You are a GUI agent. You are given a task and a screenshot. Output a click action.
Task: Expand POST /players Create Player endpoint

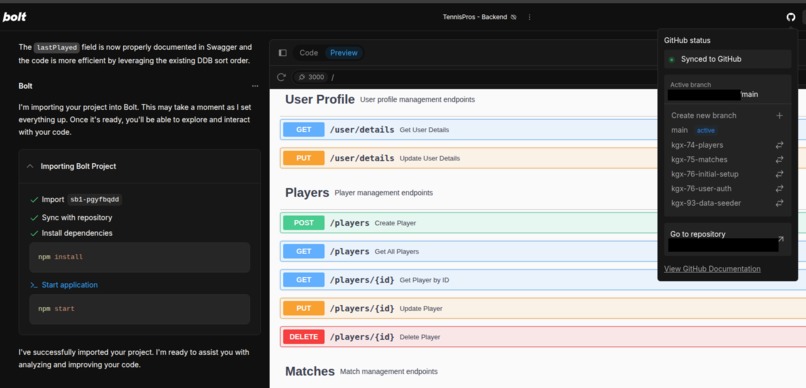543,223
